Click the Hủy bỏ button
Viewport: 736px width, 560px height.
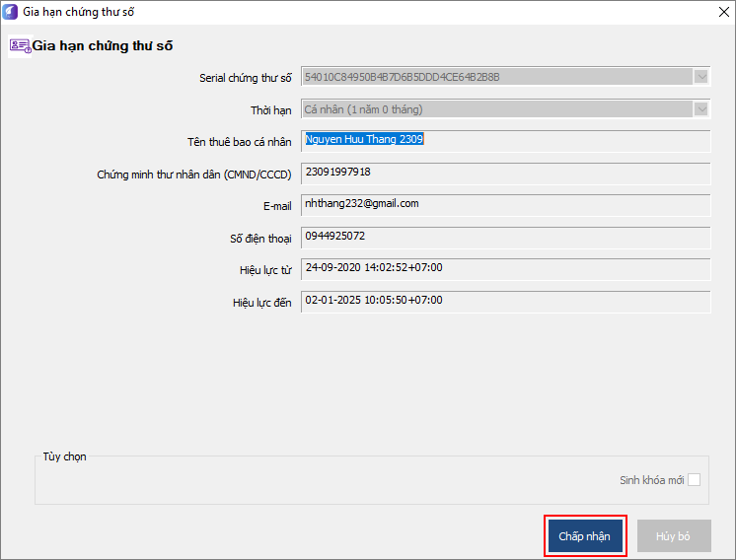pyautogui.click(x=674, y=536)
